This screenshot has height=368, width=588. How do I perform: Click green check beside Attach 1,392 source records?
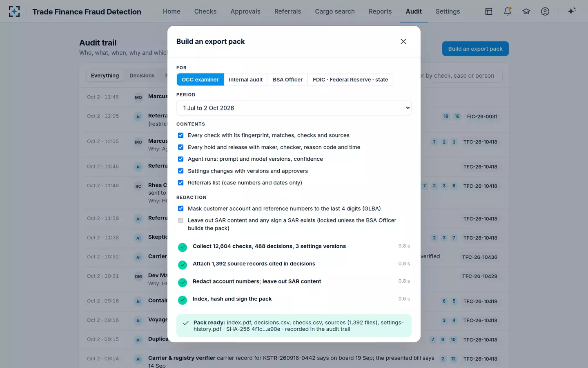pos(183,265)
